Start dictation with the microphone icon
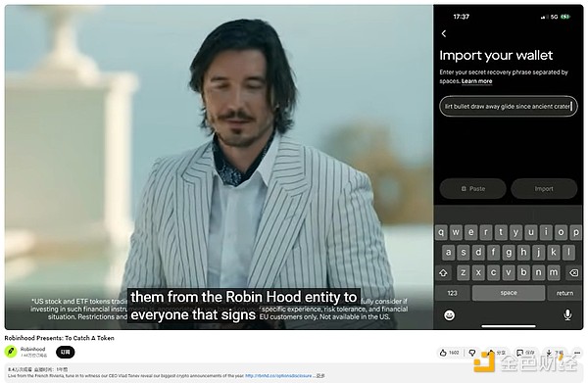588x383 pixels. click(567, 315)
